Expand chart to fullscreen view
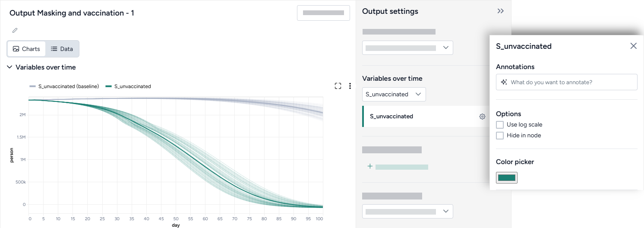This screenshot has width=644, height=228. 338,86
